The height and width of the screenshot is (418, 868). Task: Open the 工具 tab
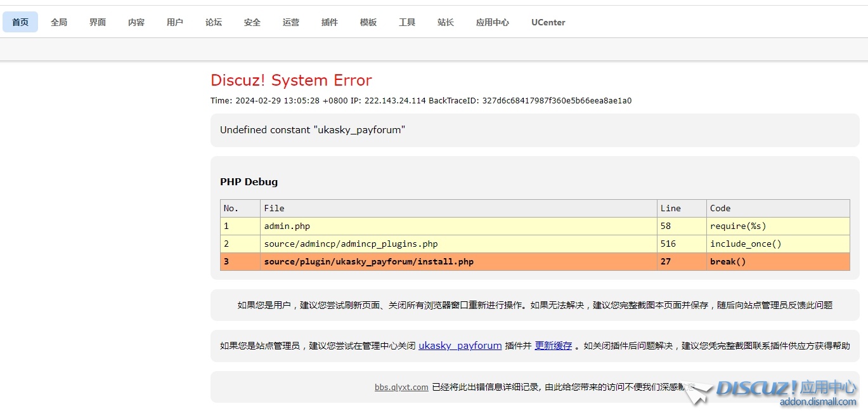[x=407, y=22]
